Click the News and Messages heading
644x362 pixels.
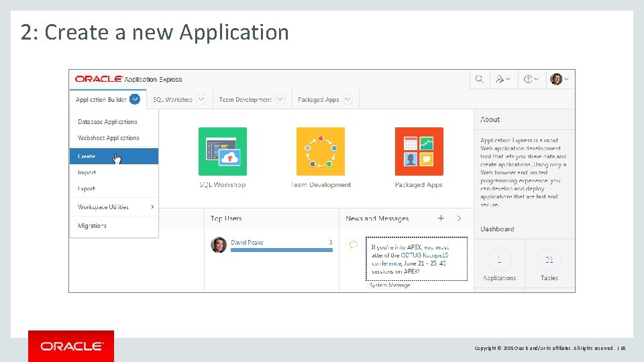(x=377, y=219)
